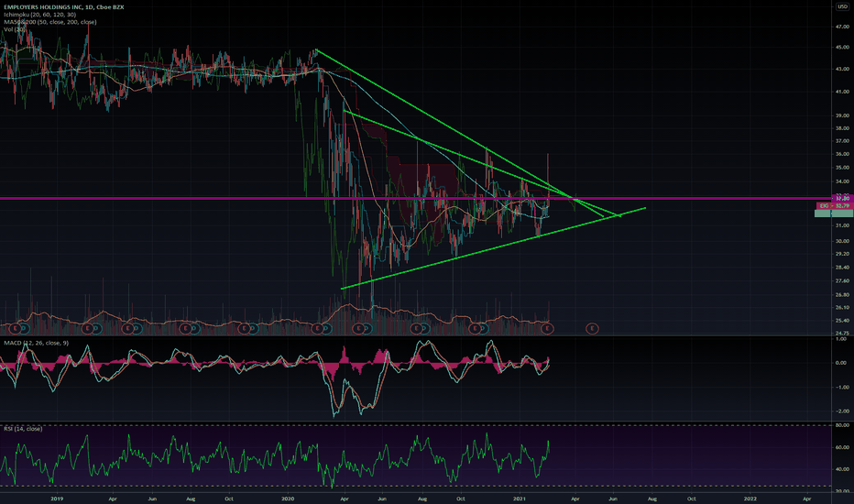Select the MACD (12, 26, close, 9) legend
Image resolution: width=854 pixels, height=504 pixels.
(x=36, y=343)
